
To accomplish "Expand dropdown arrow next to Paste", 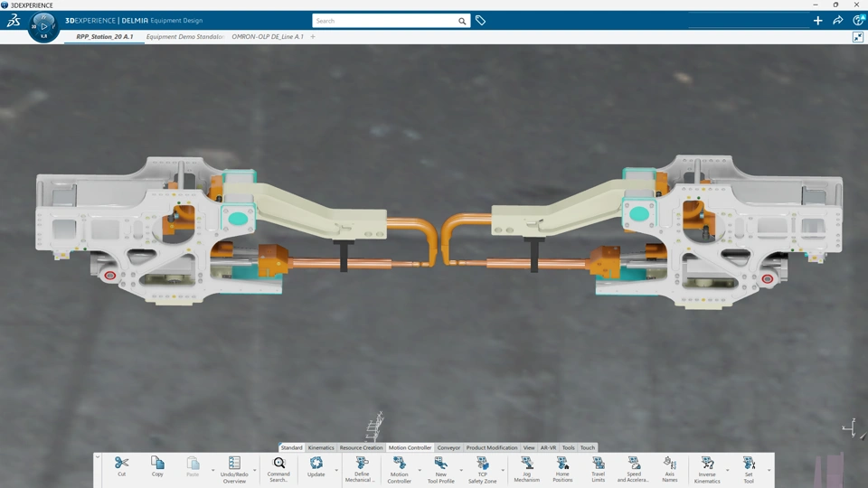I will (212, 470).
